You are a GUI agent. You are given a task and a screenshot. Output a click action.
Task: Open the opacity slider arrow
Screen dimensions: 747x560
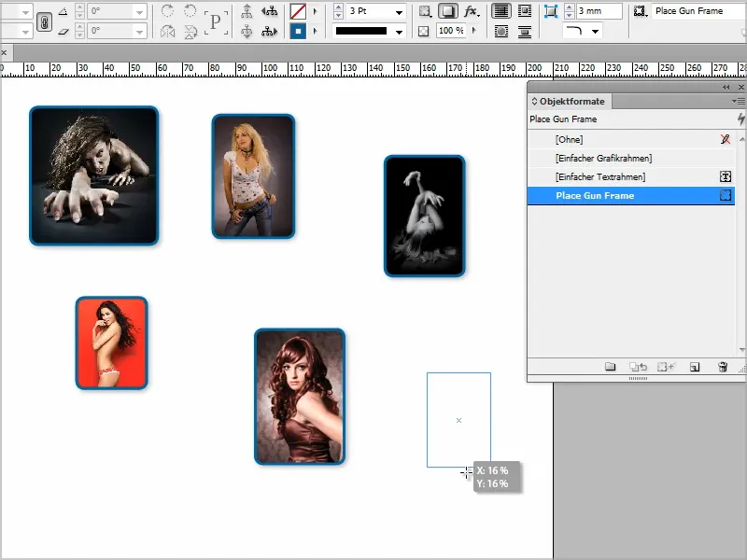473,31
